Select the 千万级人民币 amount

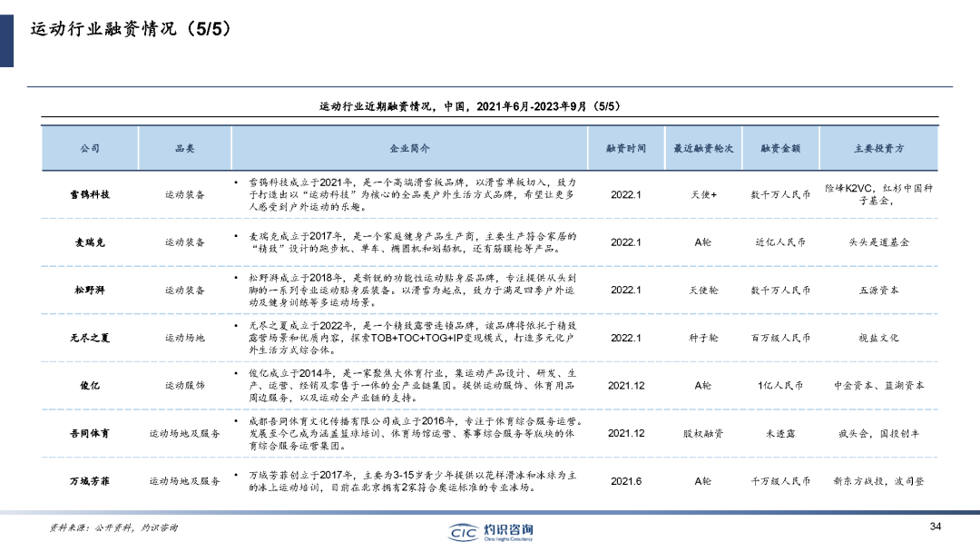coord(780,481)
